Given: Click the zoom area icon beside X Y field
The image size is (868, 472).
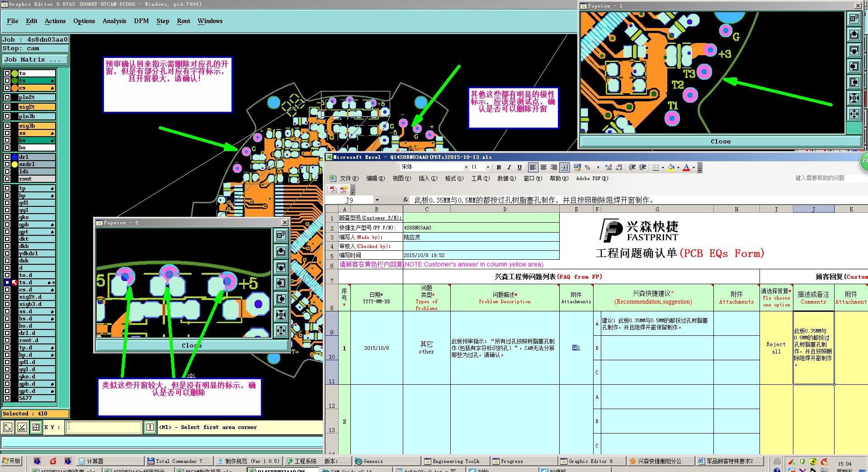Looking at the screenshot, I should tap(8, 427).
